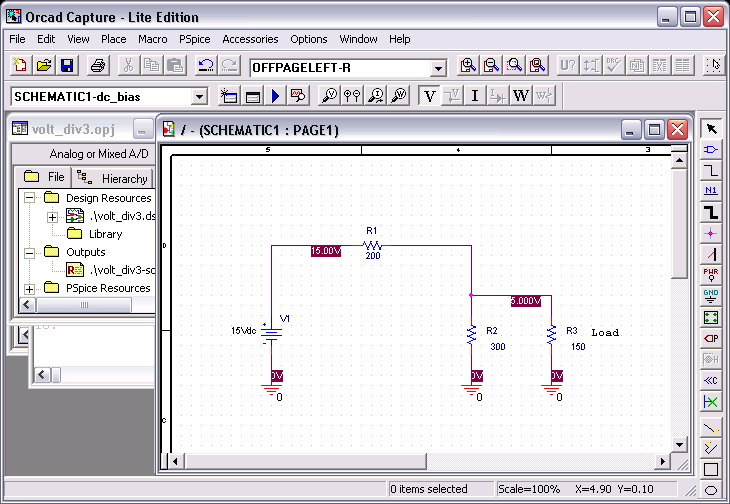
Task: Collapse the Outputs folder
Action: (29, 253)
